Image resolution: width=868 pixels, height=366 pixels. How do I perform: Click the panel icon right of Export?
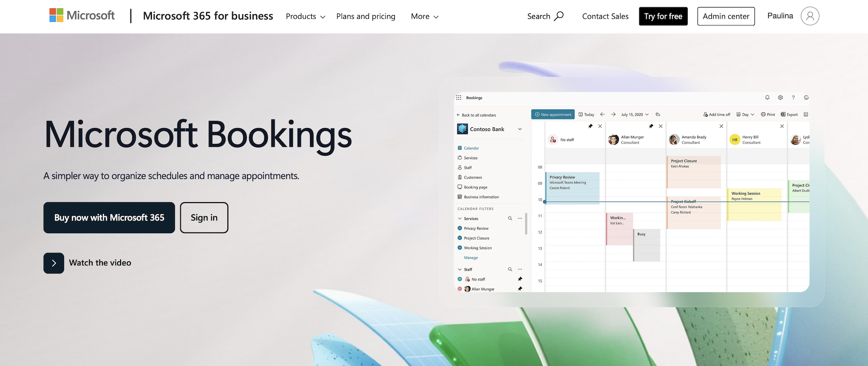pos(806,114)
